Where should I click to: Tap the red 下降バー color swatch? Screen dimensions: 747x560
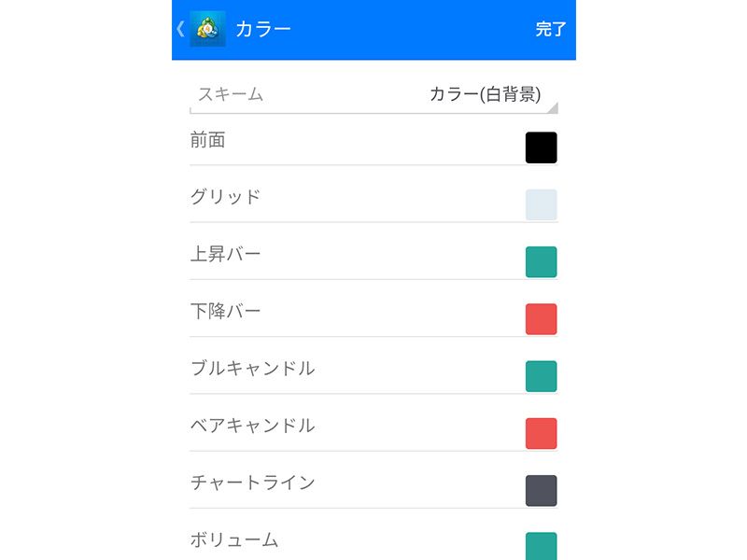tap(541, 319)
